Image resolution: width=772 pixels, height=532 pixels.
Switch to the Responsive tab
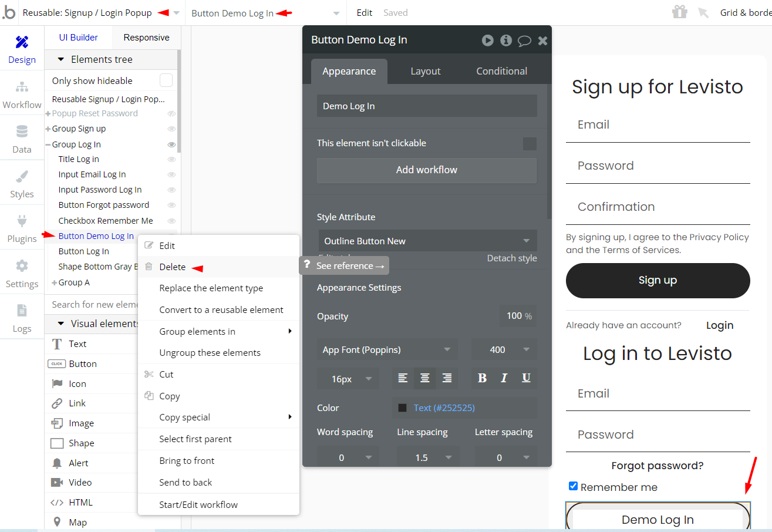point(147,38)
